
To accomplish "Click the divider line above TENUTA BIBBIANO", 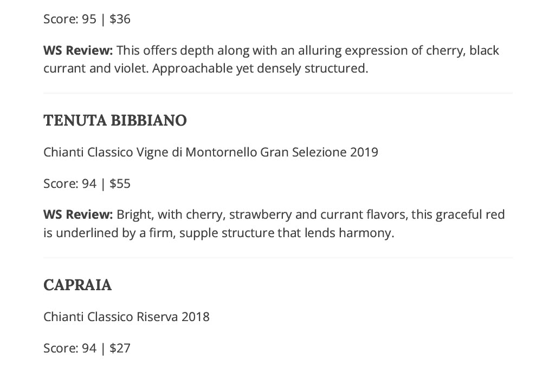I will pos(278,93).
